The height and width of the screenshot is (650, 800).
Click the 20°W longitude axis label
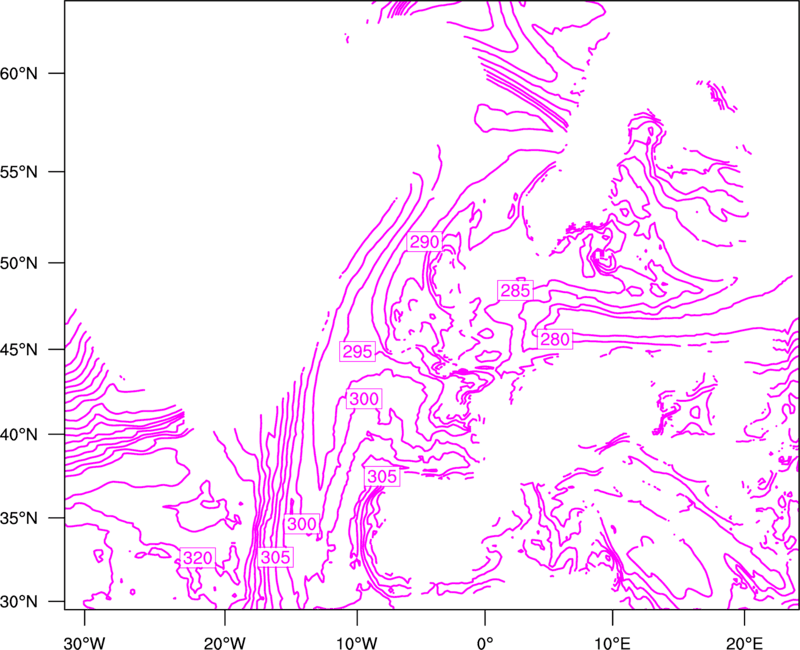(x=225, y=643)
